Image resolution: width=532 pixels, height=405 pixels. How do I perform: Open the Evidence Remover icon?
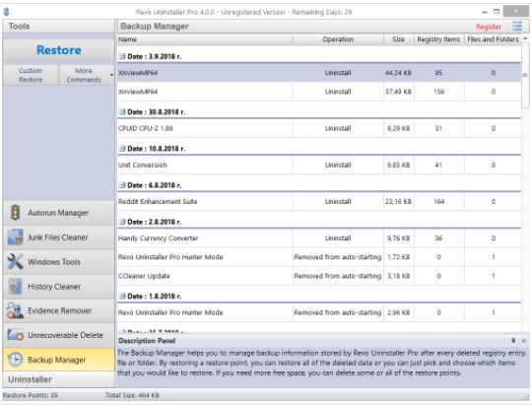click(x=15, y=310)
